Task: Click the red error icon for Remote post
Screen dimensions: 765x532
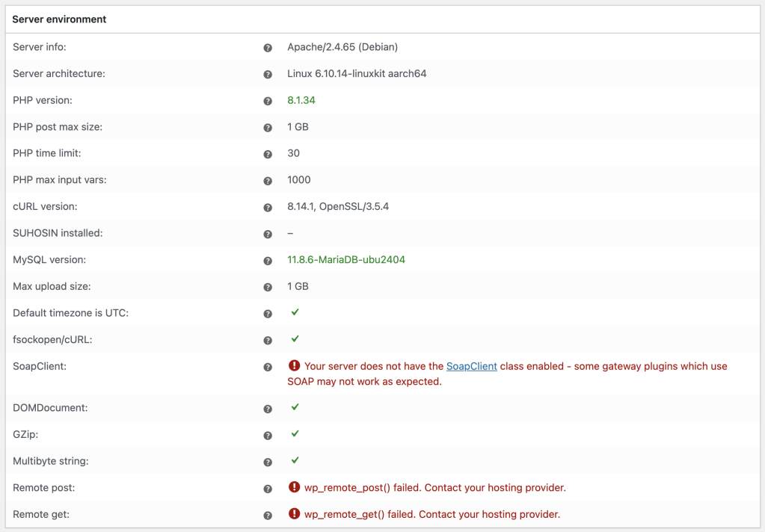Action: [294, 488]
